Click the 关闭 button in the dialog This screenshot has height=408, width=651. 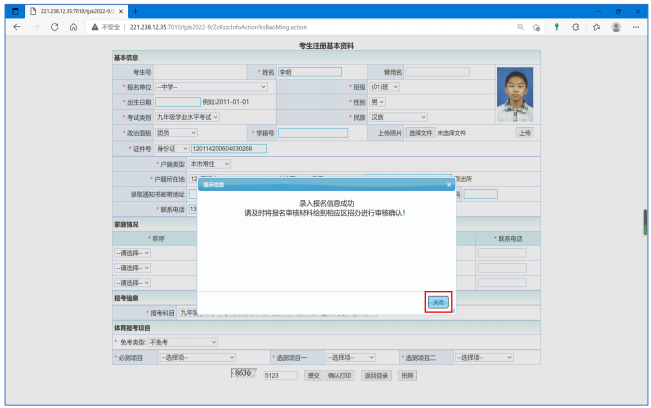pyautogui.click(x=438, y=302)
